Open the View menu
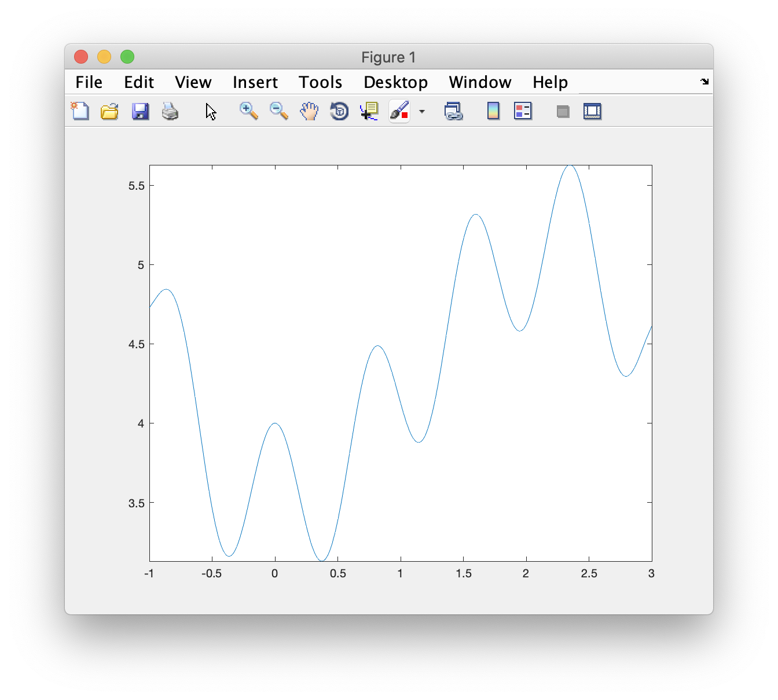Screen dimensions: 778x700 [193, 82]
